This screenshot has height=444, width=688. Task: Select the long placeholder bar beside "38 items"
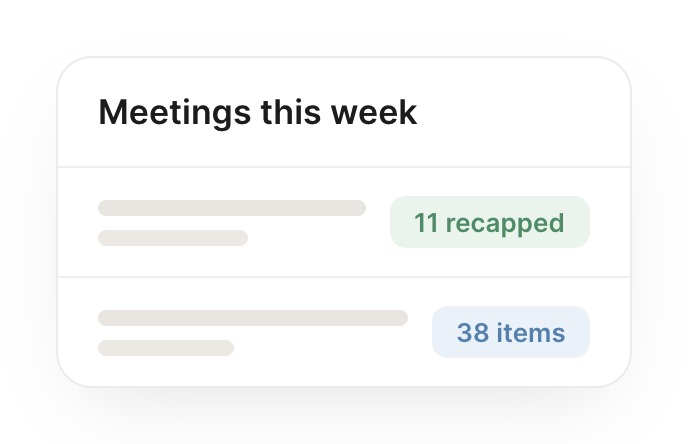pyautogui.click(x=253, y=318)
